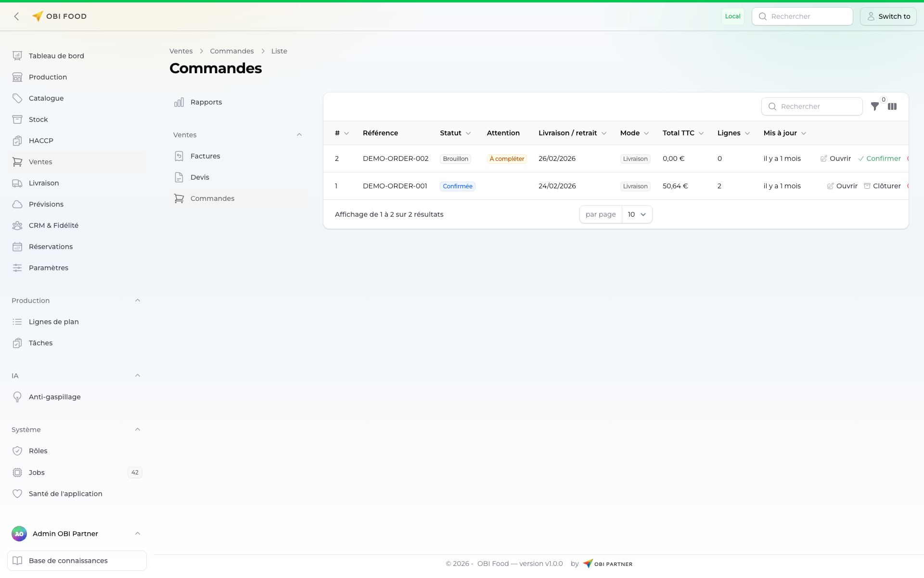This screenshot has width=924, height=578.
Task: Open HACCP from the sidebar
Action: pos(41,141)
